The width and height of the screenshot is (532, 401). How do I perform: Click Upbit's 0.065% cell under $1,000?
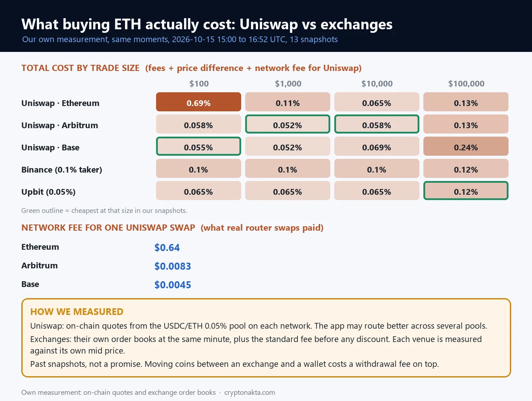[x=288, y=190]
